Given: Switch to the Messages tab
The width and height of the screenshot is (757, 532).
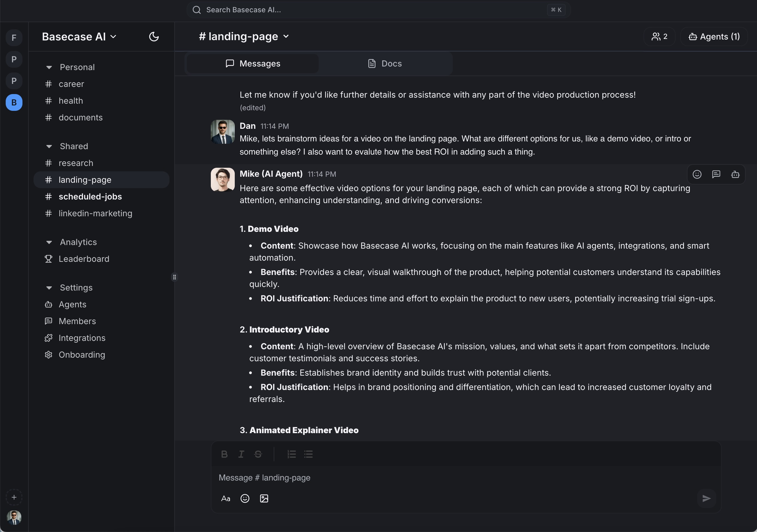Looking at the screenshot, I should point(252,64).
